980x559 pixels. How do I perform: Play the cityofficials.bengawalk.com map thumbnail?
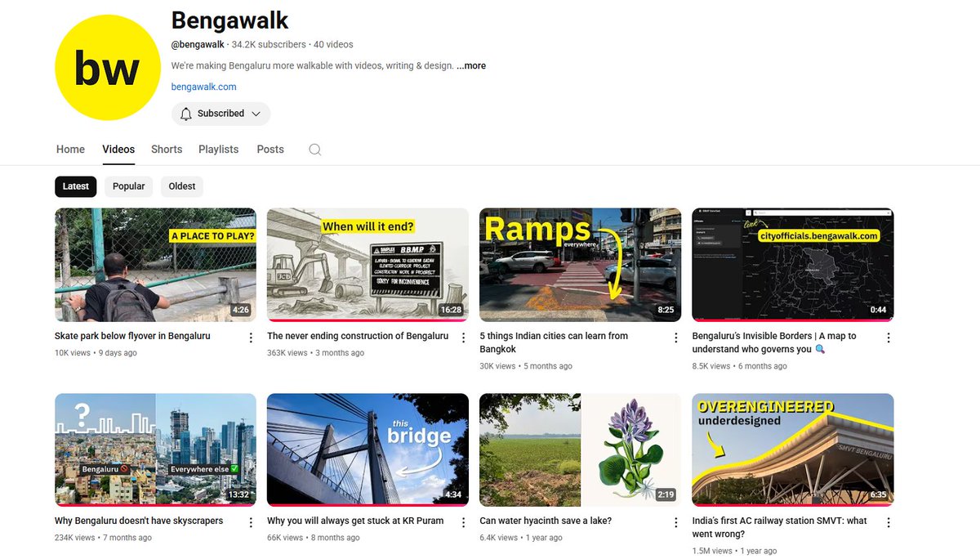point(793,265)
